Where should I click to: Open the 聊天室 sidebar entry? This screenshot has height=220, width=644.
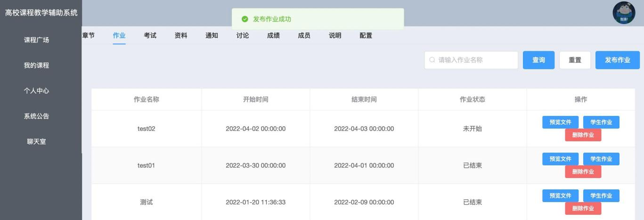37,142
